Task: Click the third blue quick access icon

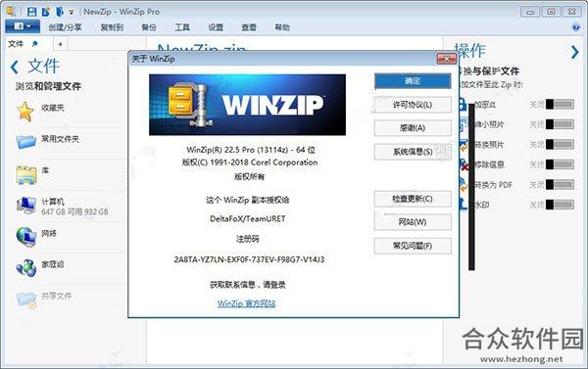Action: click(x=59, y=12)
